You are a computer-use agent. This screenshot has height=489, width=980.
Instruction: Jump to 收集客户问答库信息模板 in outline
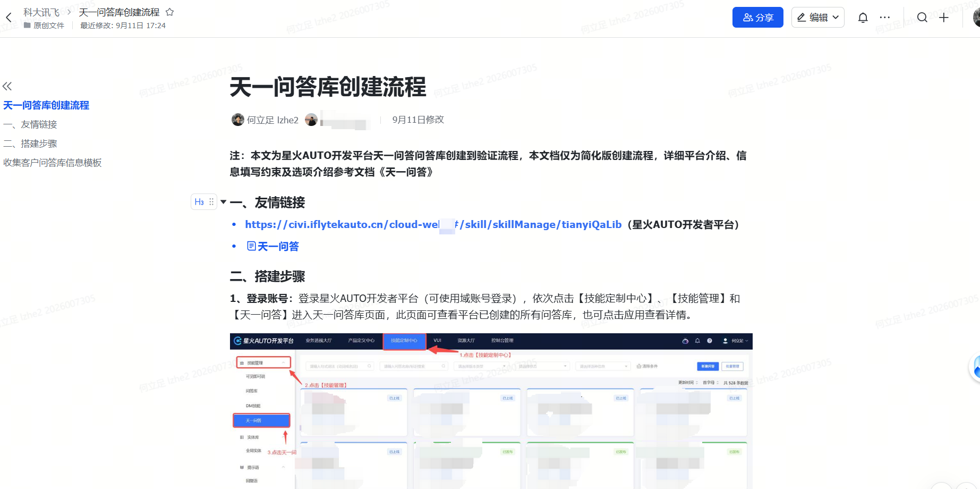point(53,163)
